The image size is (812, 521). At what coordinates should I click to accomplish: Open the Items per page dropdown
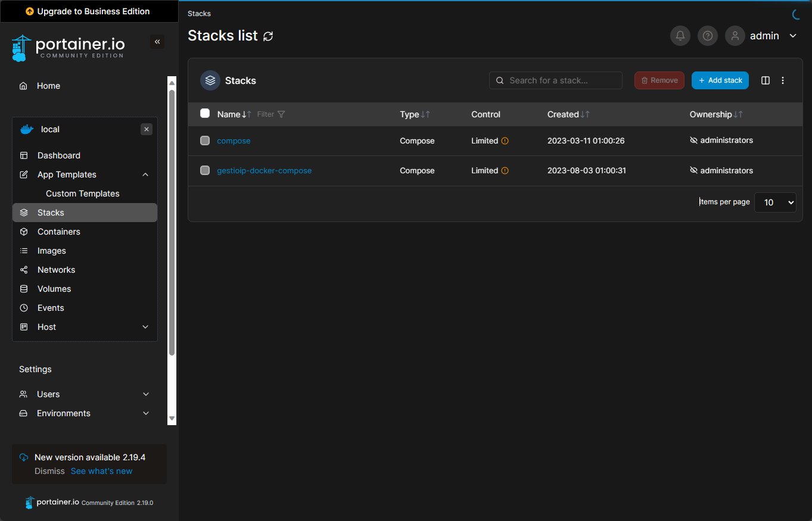(x=775, y=202)
